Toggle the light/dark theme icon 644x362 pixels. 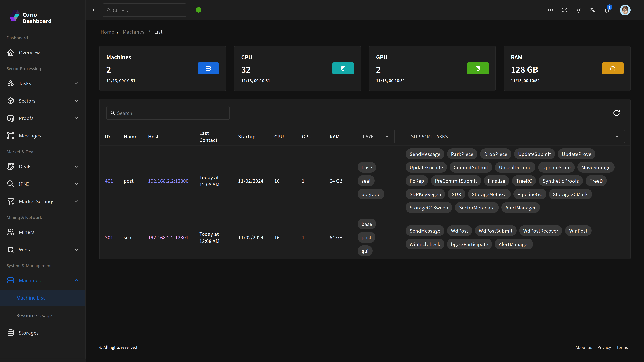(578, 10)
